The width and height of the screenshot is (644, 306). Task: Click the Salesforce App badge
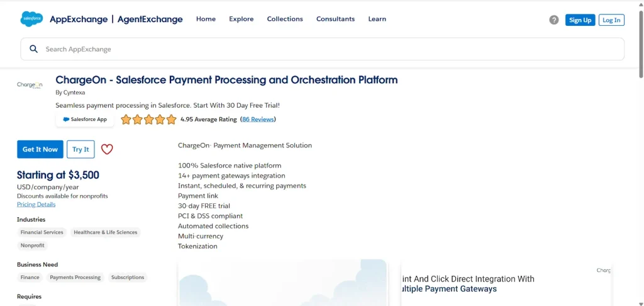click(85, 120)
